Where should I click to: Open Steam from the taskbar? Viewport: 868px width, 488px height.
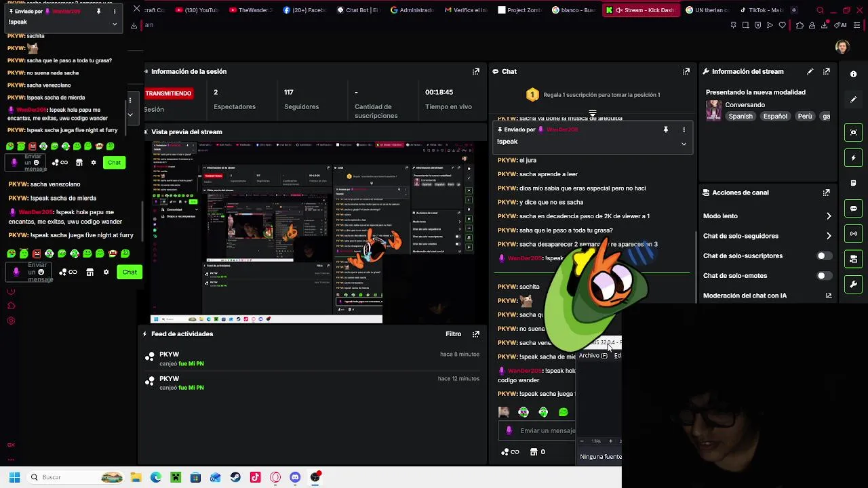click(235, 477)
